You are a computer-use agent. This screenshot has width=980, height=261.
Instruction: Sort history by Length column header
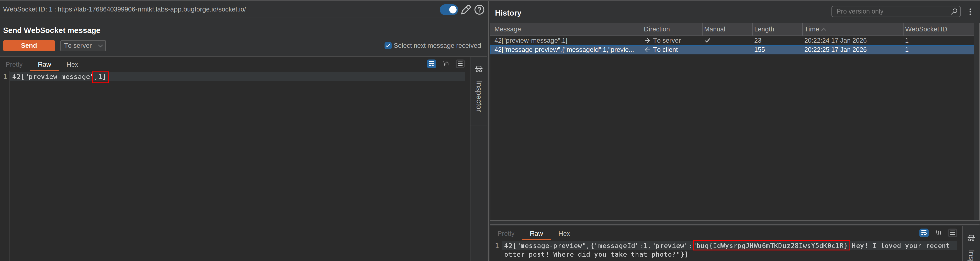tap(764, 29)
